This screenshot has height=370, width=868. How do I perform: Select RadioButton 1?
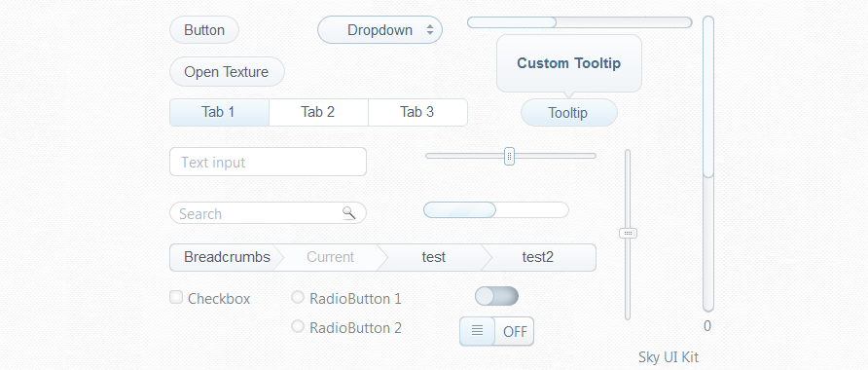298,297
